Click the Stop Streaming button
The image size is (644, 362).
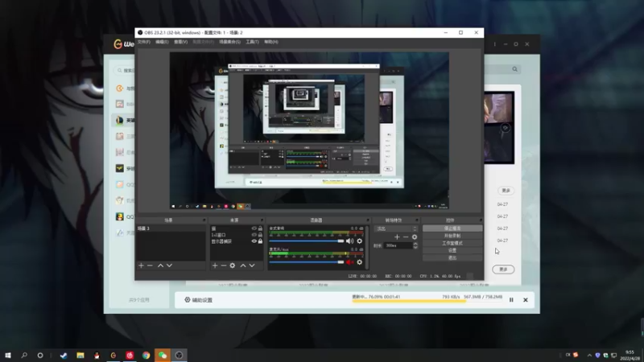(x=452, y=228)
